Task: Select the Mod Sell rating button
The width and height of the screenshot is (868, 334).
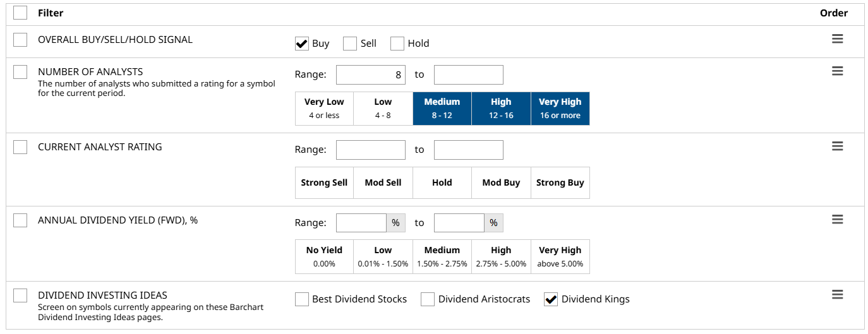Action: pos(383,182)
